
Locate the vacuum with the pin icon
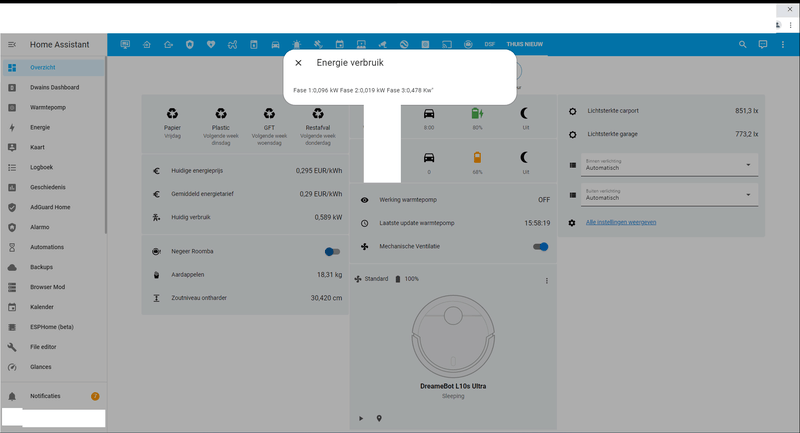click(x=379, y=418)
